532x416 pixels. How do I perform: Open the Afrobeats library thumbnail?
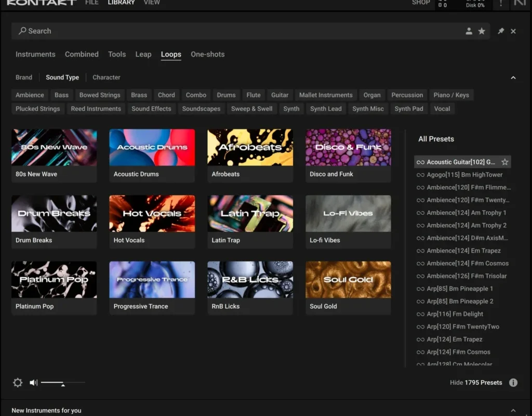(x=250, y=155)
